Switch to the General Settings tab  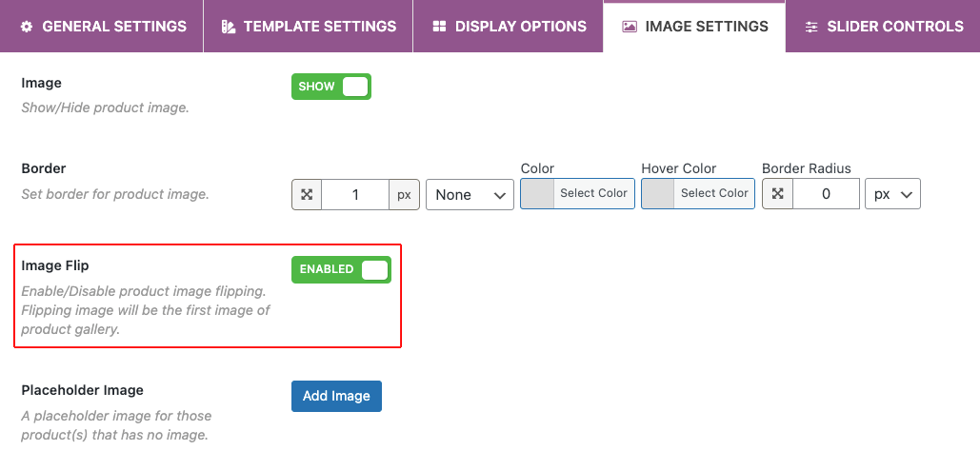tap(103, 27)
